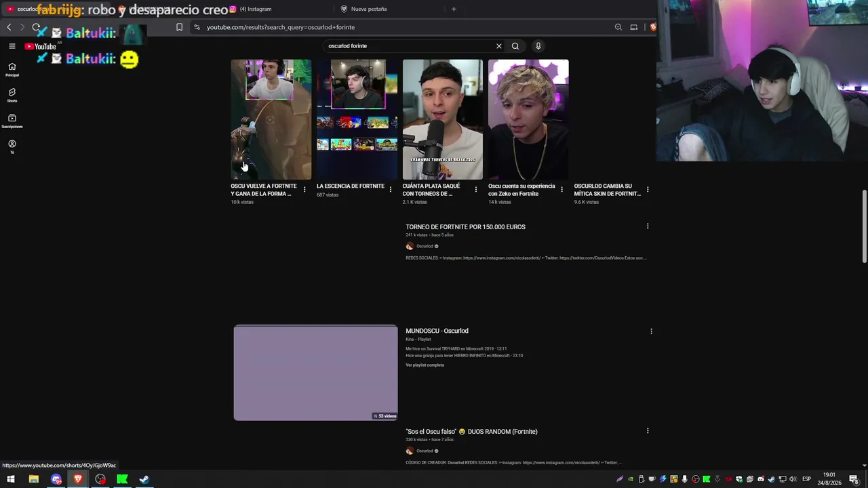The height and width of the screenshot is (488, 868).
Task: Open short about Zeko experience thumbnail
Action: click(x=528, y=119)
